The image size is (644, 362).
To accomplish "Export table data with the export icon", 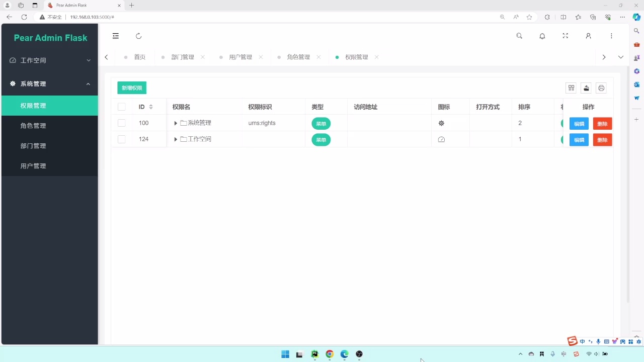I will [586, 88].
